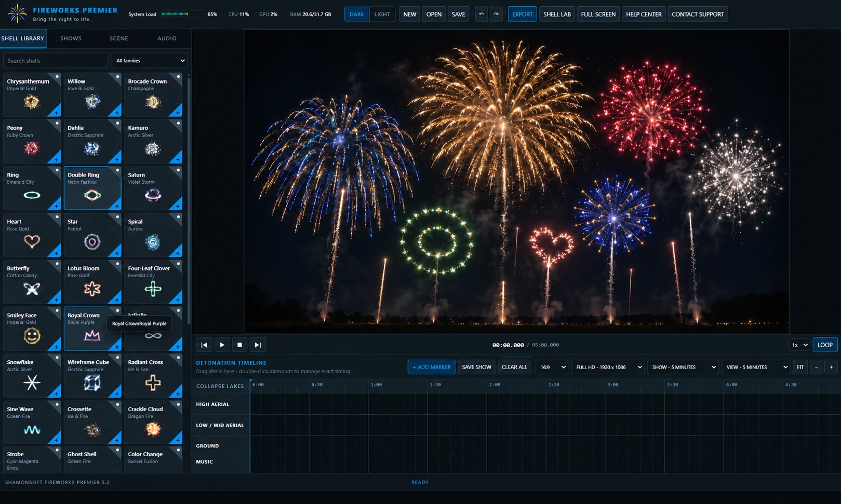Screen dimensions: 841x504
Task: Switch to Light theme
Action: 382,14
